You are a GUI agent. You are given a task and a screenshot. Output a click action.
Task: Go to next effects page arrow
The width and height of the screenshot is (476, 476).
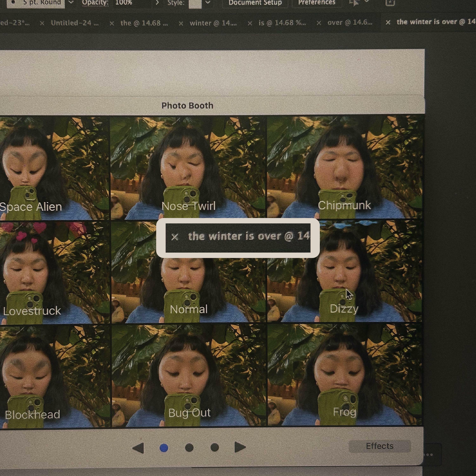click(240, 447)
